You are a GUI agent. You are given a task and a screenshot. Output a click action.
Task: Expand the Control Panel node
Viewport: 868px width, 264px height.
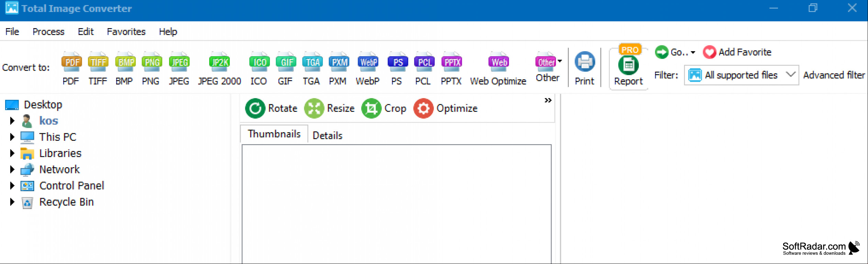[x=12, y=186]
